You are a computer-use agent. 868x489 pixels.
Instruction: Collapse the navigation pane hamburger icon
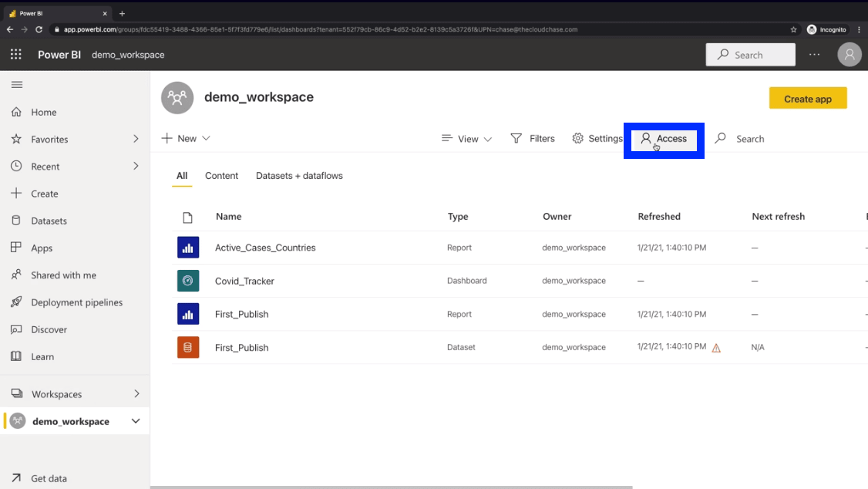click(x=17, y=85)
